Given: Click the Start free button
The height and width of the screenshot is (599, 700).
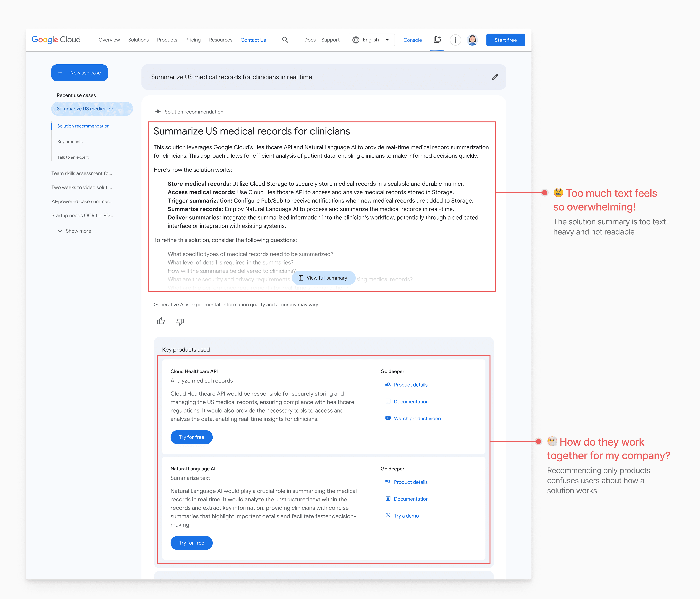Looking at the screenshot, I should tap(505, 40).
